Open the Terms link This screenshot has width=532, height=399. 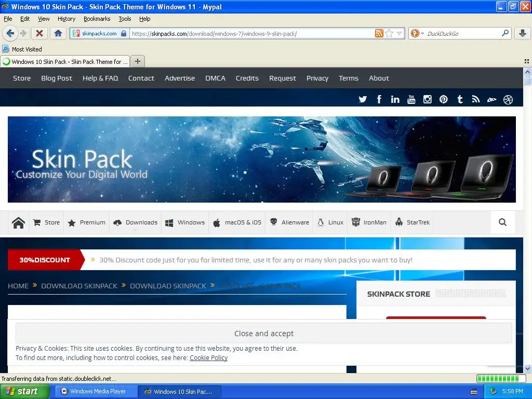tap(349, 78)
